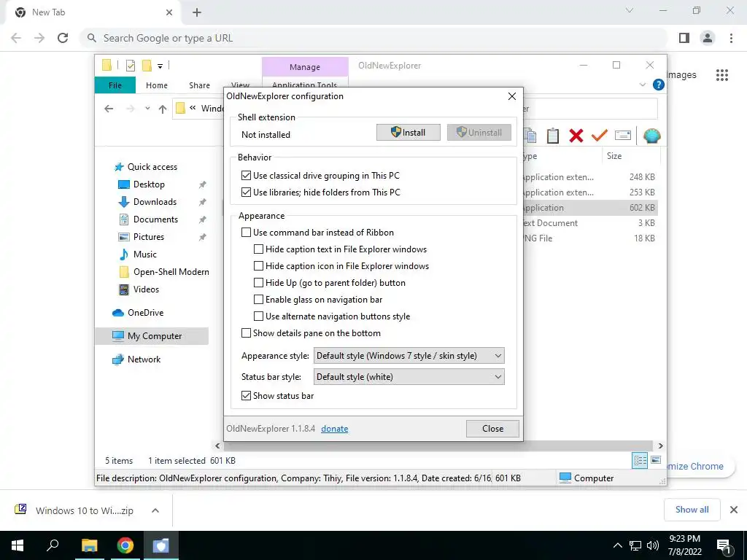Check Use alternate navigation buttons style
This screenshot has height=560, width=747.
click(x=258, y=316)
